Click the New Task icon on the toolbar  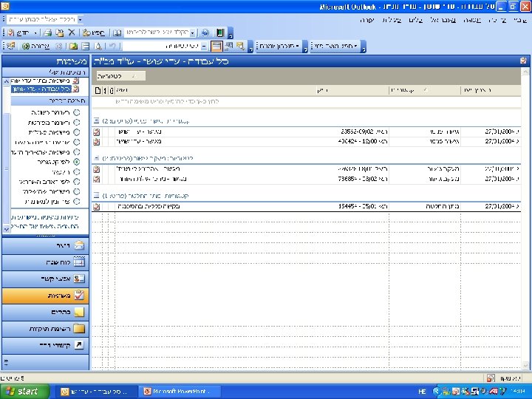click(x=11, y=33)
